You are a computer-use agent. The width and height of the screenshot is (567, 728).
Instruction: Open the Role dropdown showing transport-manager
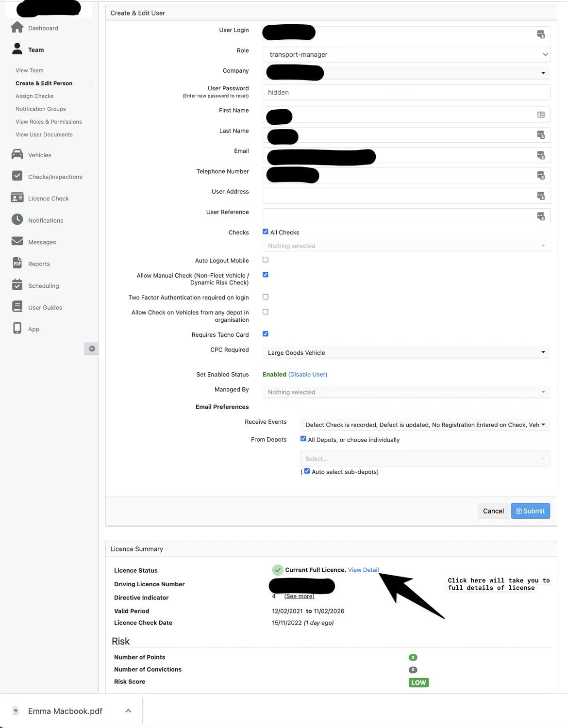(406, 54)
